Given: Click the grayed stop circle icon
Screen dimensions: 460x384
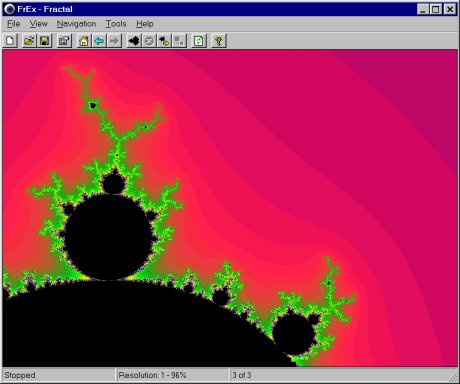Looking at the screenshot, I should tap(149, 41).
